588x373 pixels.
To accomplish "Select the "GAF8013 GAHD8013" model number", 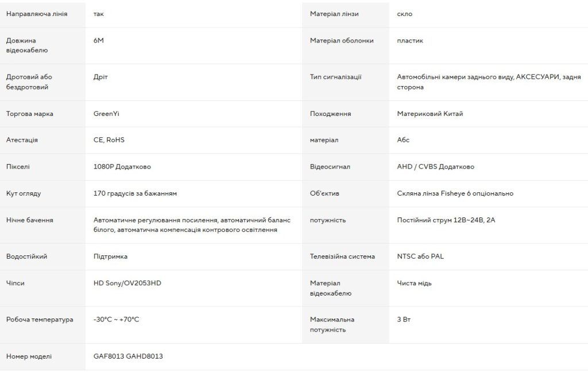I will click(128, 356).
